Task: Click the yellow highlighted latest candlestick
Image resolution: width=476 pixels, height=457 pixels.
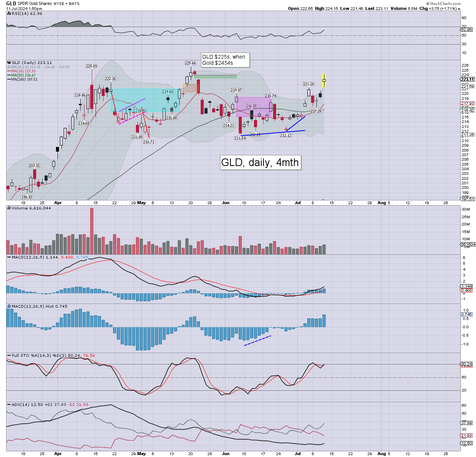Action: 324,80
